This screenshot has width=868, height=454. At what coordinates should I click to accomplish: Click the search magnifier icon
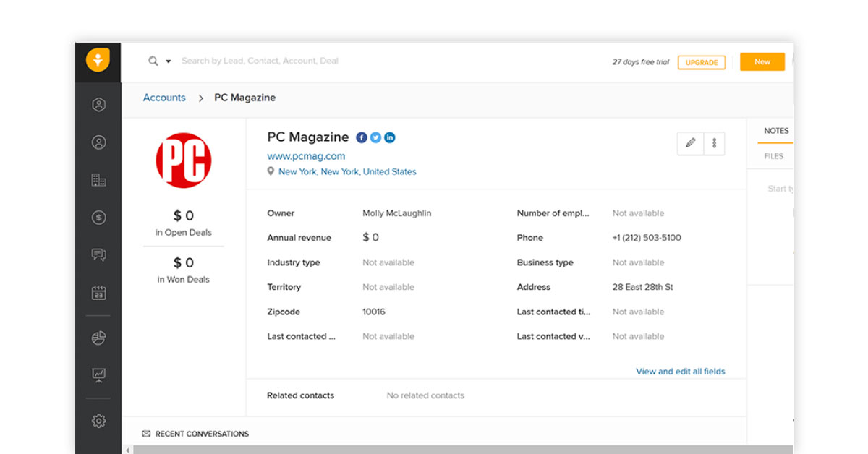coord(153,61)
